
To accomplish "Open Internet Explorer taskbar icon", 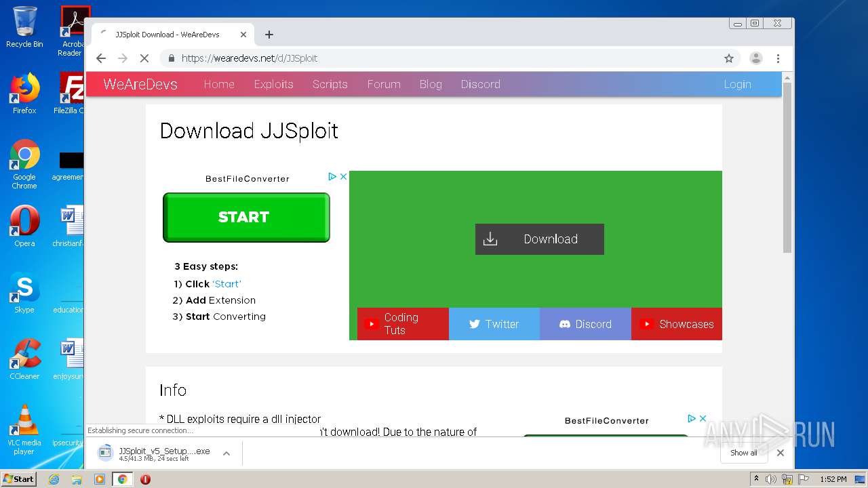I will [x=54, y=479].
